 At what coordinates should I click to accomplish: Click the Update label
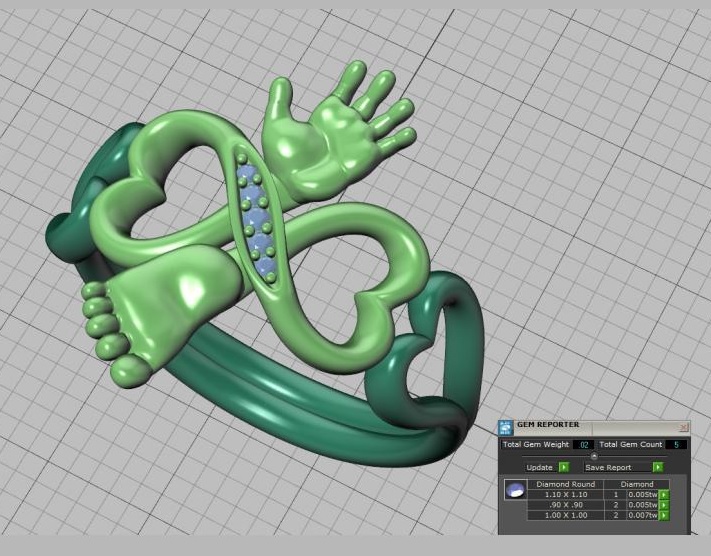coord(539,467)
